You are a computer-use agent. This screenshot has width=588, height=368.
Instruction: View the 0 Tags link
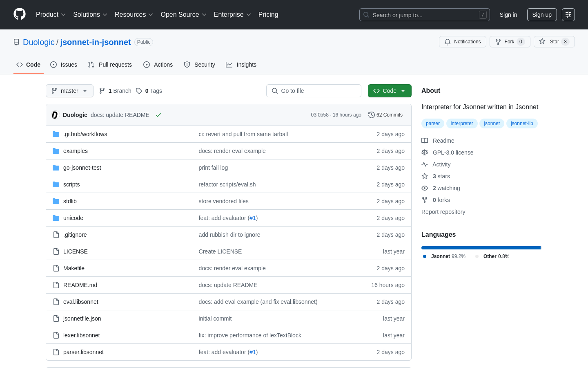pyautogui.click(x=149, y=91)
